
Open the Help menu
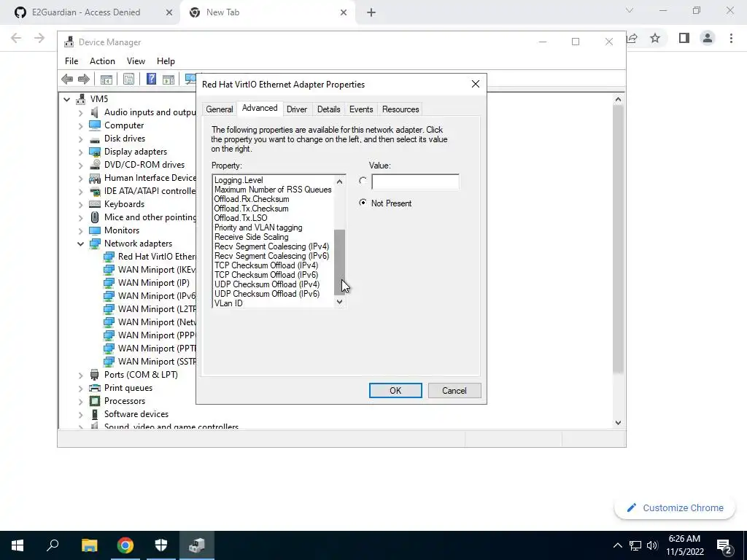point(166,61)
